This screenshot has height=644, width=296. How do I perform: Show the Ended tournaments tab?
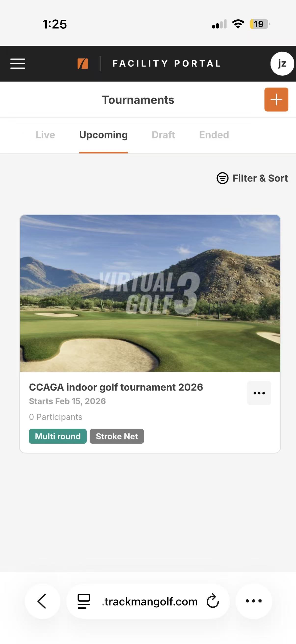pos(214,135)
